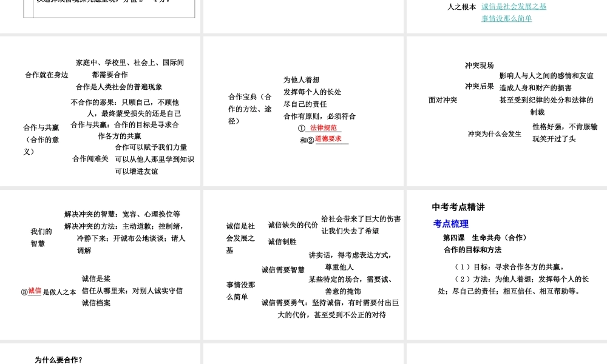Viewport: 607px width, 364px height.
Task: Click the text 尽自己的责任 in 合作宝典 slide
Action: coord(305,104)
